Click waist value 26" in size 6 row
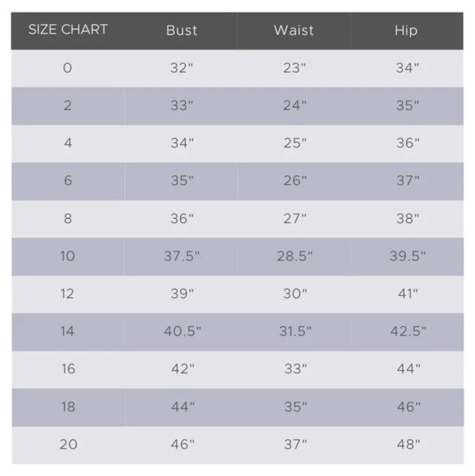Screen dimensions: 475x476 295,181
